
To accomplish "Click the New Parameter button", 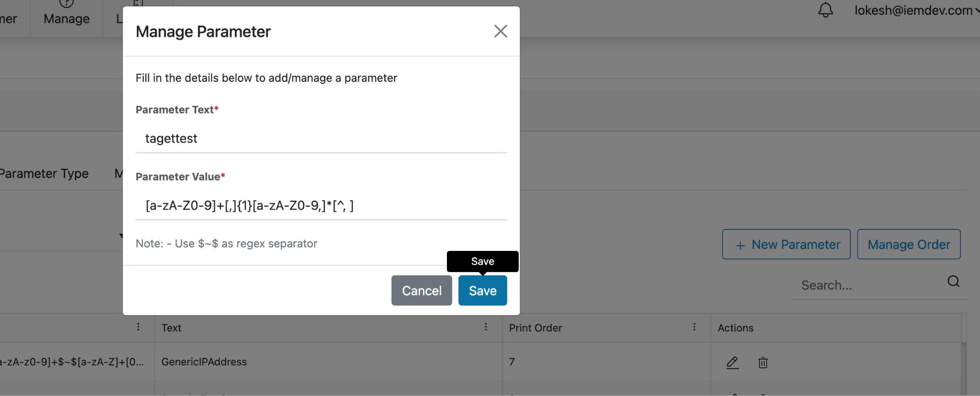I will click(x=786, y=244).
